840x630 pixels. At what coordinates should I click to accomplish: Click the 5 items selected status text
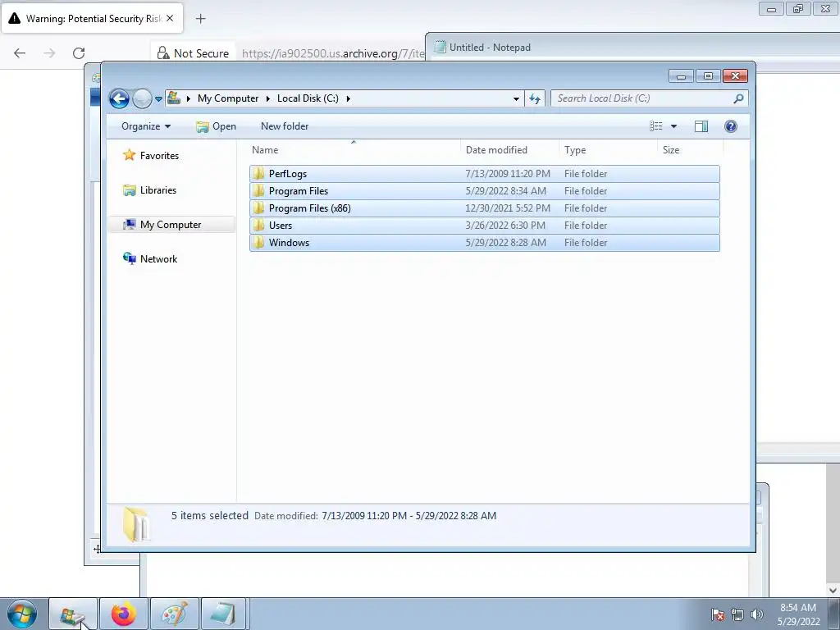point(210,516)
